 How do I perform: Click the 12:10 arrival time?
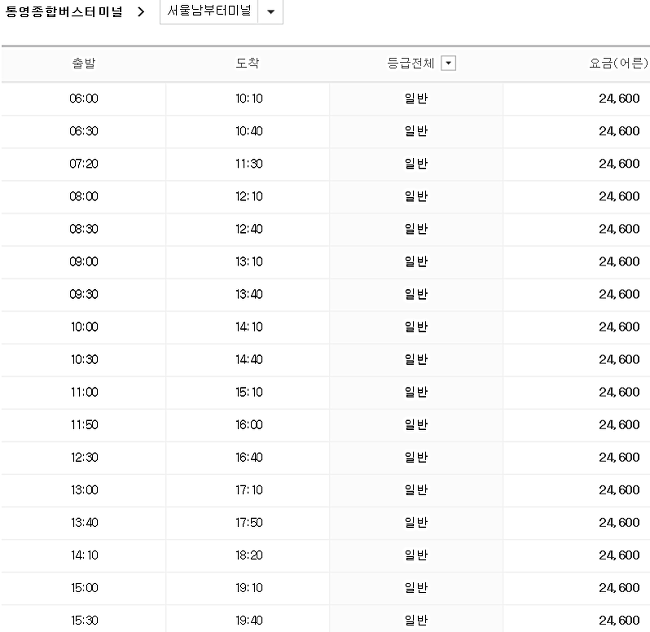tap(249, 196)
